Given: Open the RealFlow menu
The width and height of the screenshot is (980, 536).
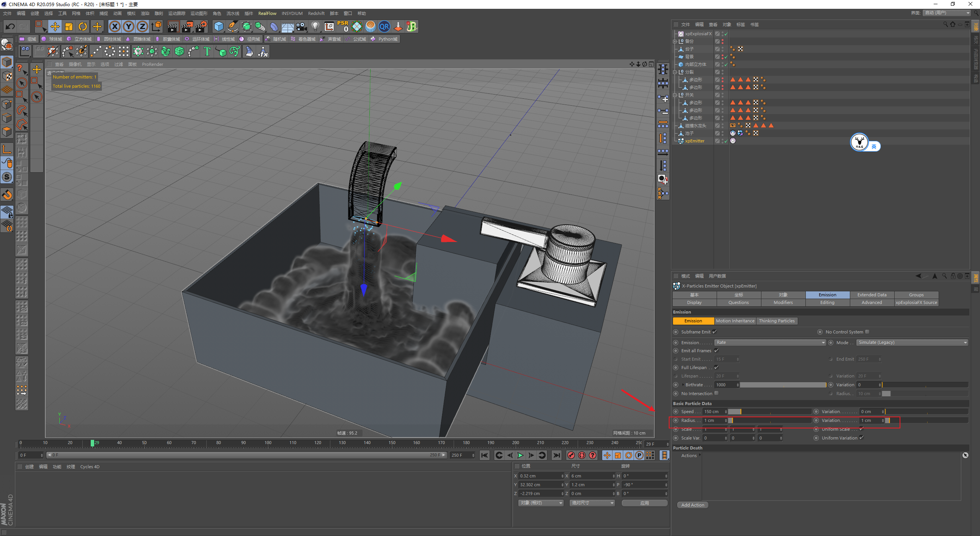Looking at the screenshot, I should pos(267,13).
